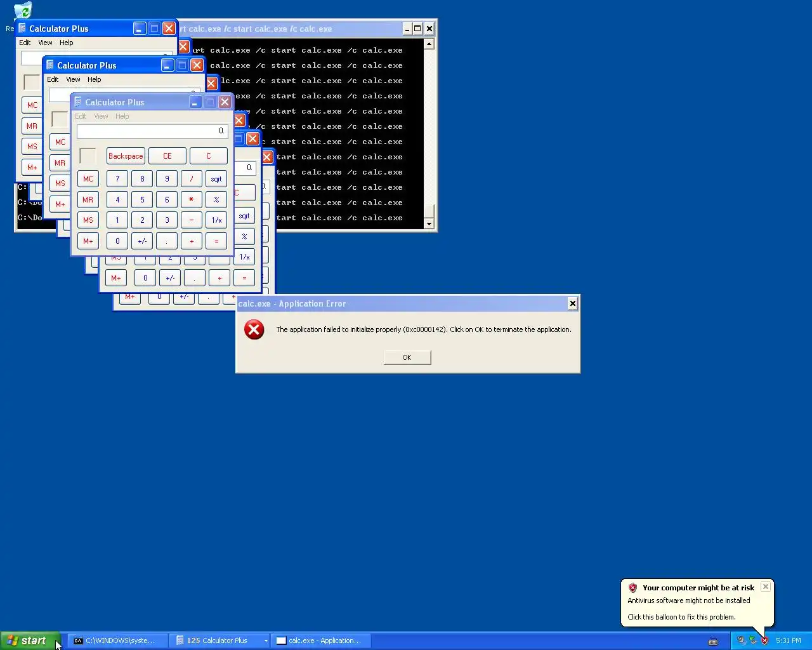Close the 'Your computer might be at risk' balloon
This screenshot has width=812, height=650.
766,587
